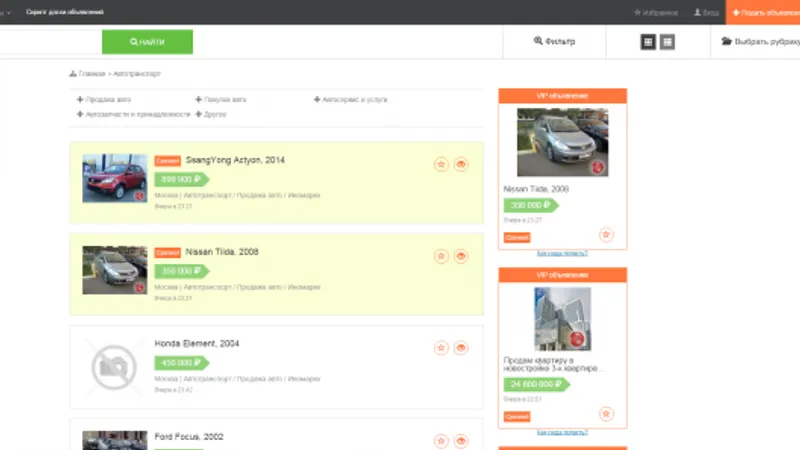Click 350 000 price on Nissan Tiida list item

pos(182,271)
